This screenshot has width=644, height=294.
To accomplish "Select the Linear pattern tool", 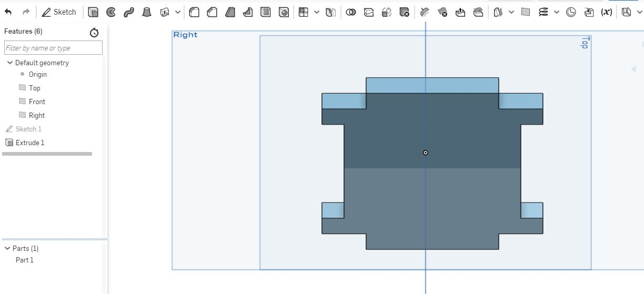I will tap(303, 12).
